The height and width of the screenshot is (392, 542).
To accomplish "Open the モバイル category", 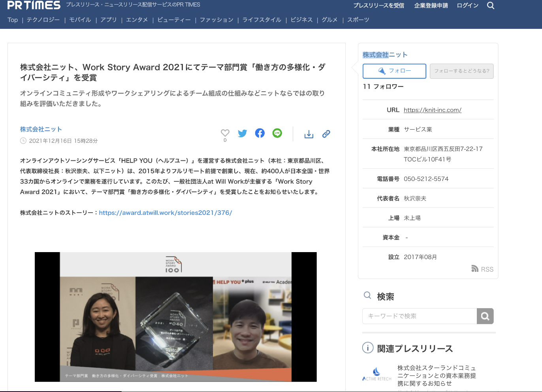I will pos(80,20).
